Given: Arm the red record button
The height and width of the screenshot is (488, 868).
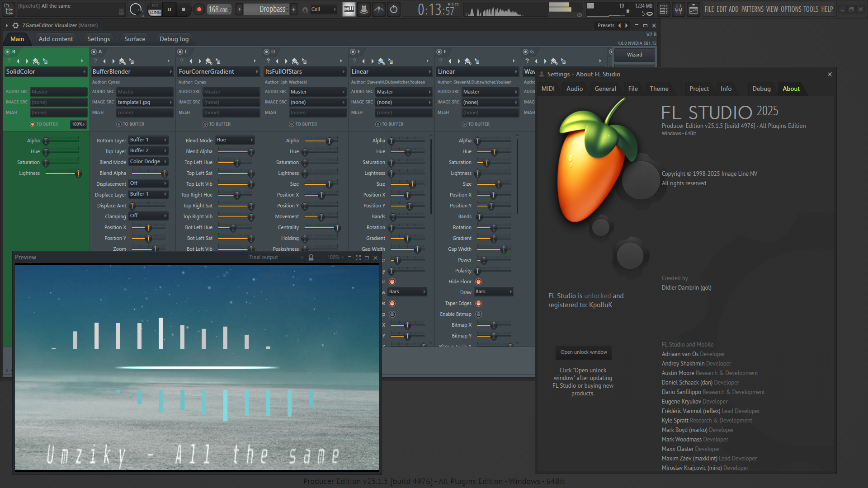Looking at the screenshot, I should coord(199,9).
